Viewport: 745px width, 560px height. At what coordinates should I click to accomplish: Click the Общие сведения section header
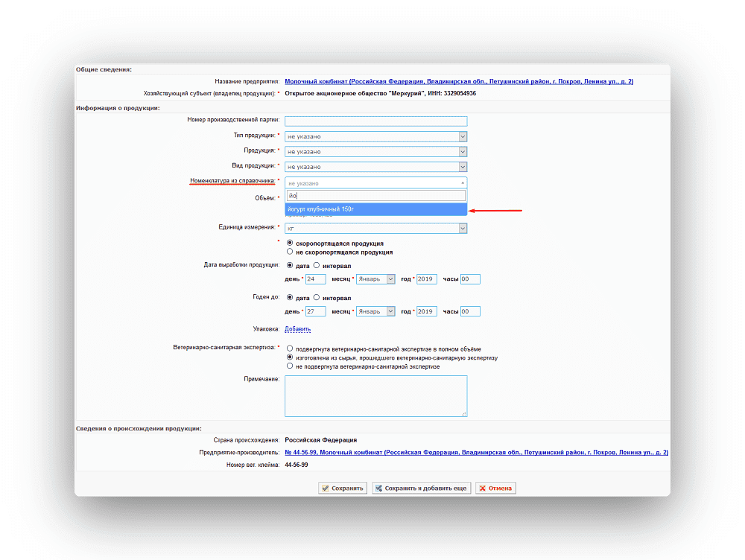[x=104, y=69]
